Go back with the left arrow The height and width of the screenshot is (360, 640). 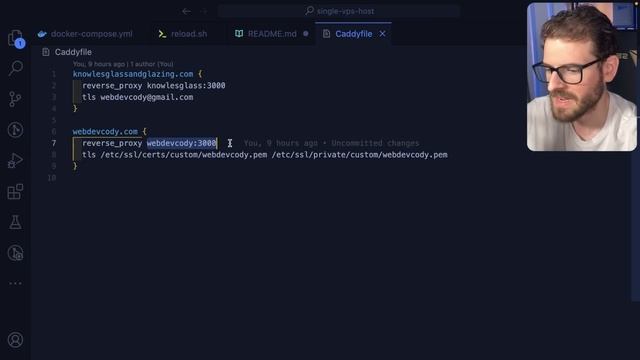[186, 11]
